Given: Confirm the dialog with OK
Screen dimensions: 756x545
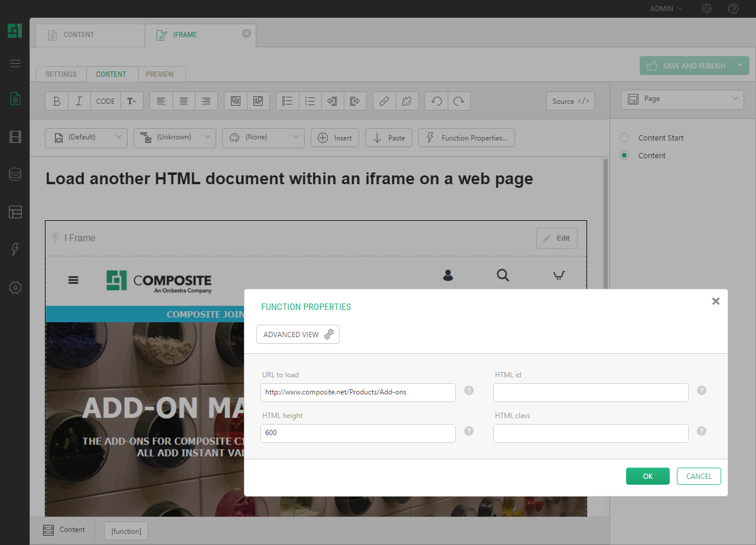Looking at the screenshot, I should click(647, 476).
